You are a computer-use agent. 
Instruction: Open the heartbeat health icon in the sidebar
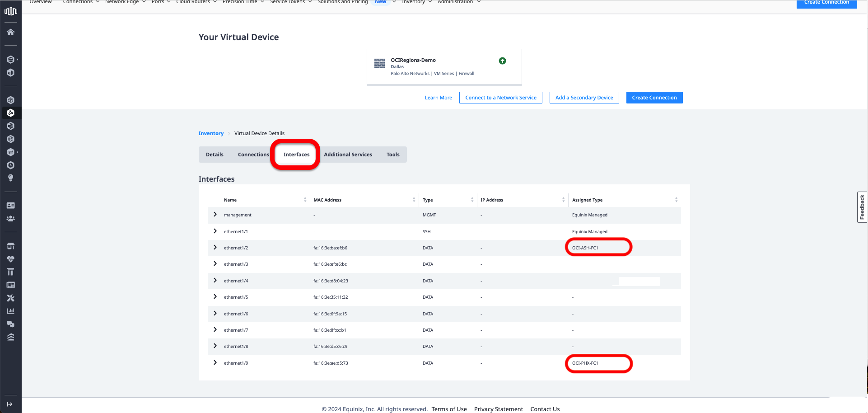pyautogui.click(x=10, y=259)
